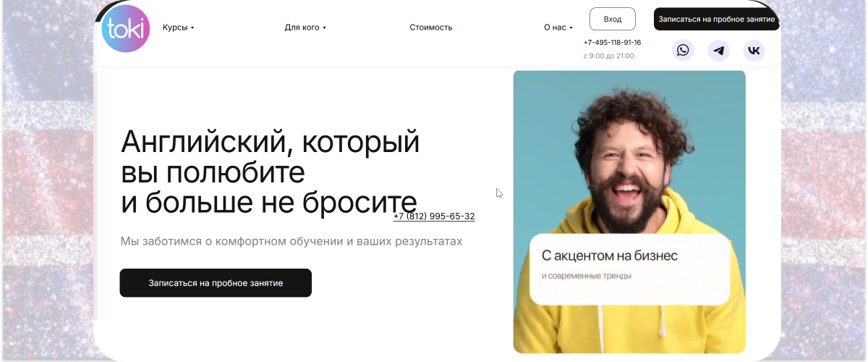Expand the Курсы dropdown menu
Viewport: 868px width, 362px height.
[x=179, y=28]
